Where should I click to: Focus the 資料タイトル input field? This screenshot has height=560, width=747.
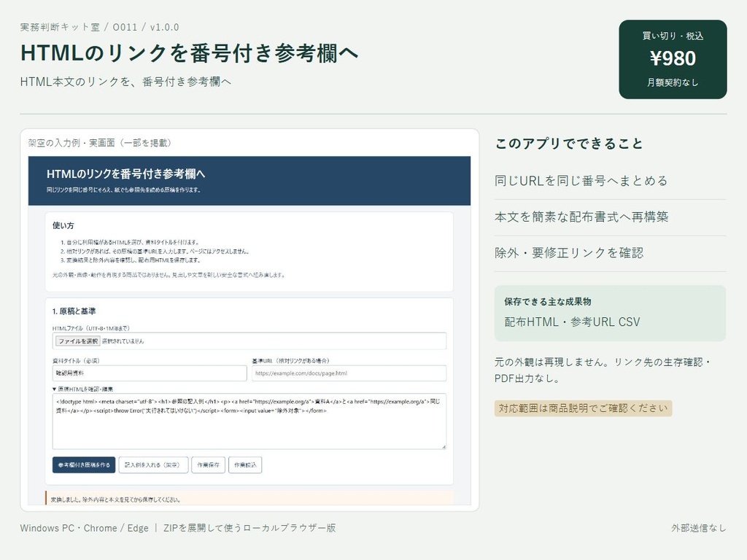[150, 373]
